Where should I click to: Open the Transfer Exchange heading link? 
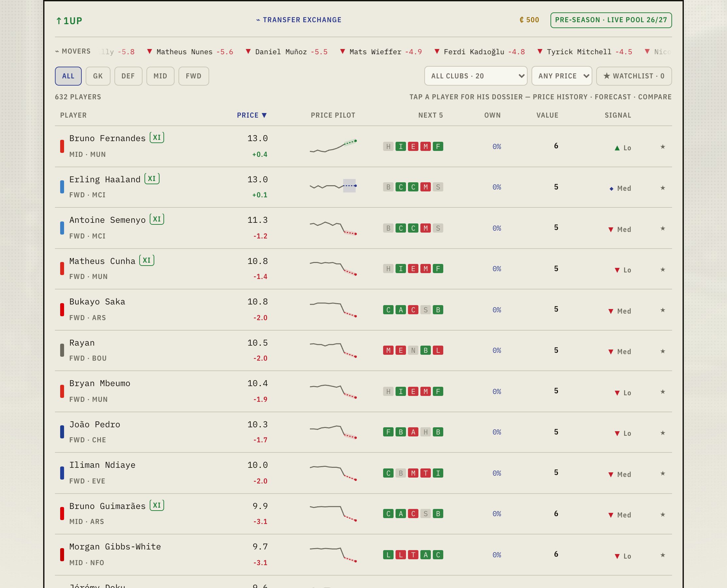(x=298, y=20)
